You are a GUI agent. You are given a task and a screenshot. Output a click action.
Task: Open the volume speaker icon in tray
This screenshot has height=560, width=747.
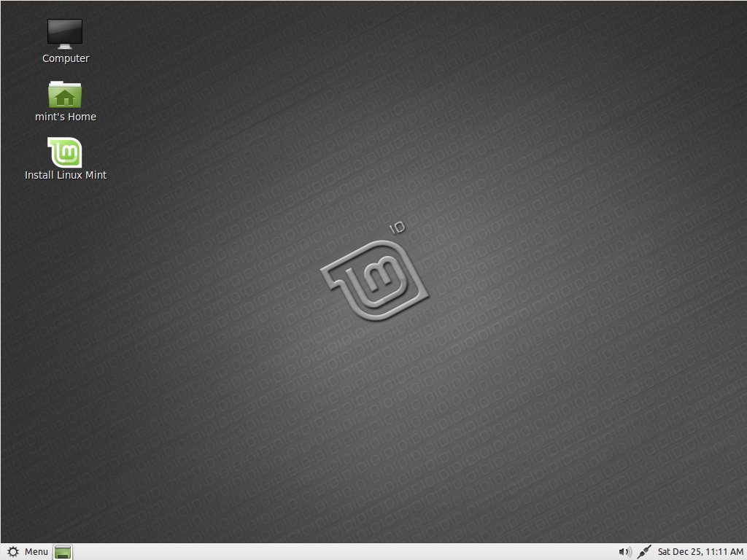(x=624, y=552)
